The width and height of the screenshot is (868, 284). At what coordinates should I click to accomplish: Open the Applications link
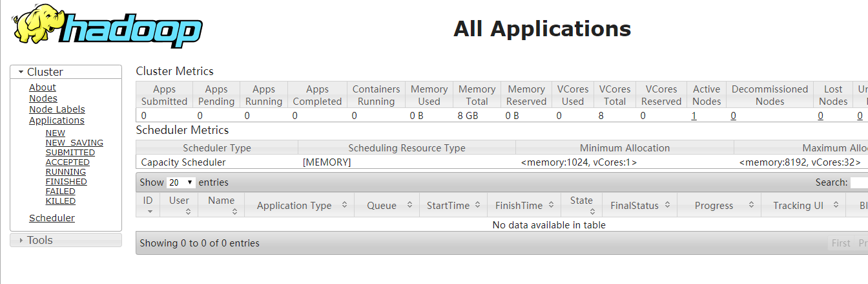pos(57,120)
